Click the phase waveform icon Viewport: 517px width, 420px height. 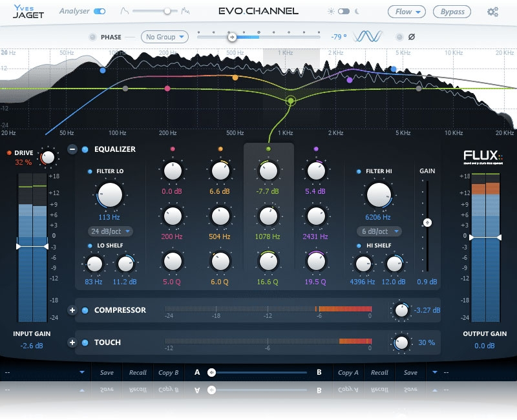tap(367, 36)
